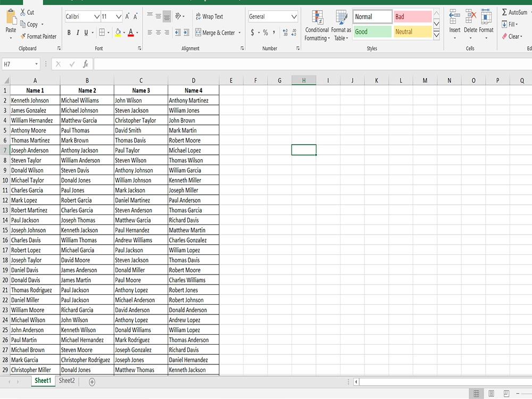Open the Format cells menu
This screenshot has width=532, height=399.
[x=486, y=24]
